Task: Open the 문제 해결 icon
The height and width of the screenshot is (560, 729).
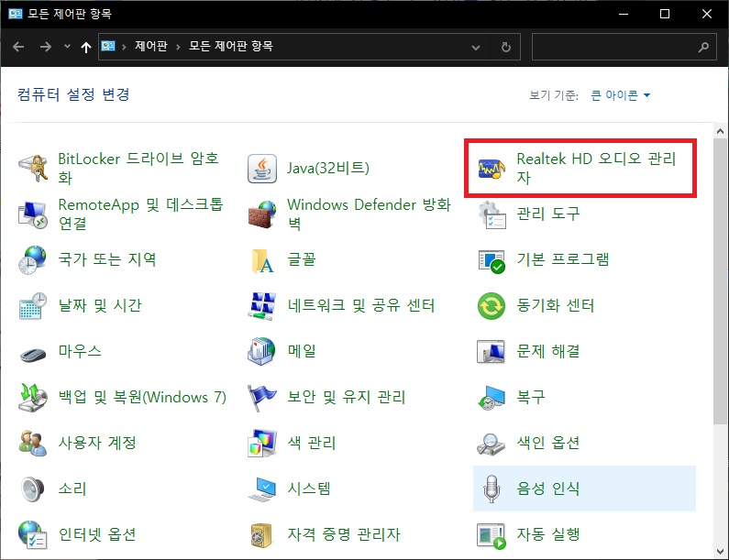Action: click(x=492, y=351)
